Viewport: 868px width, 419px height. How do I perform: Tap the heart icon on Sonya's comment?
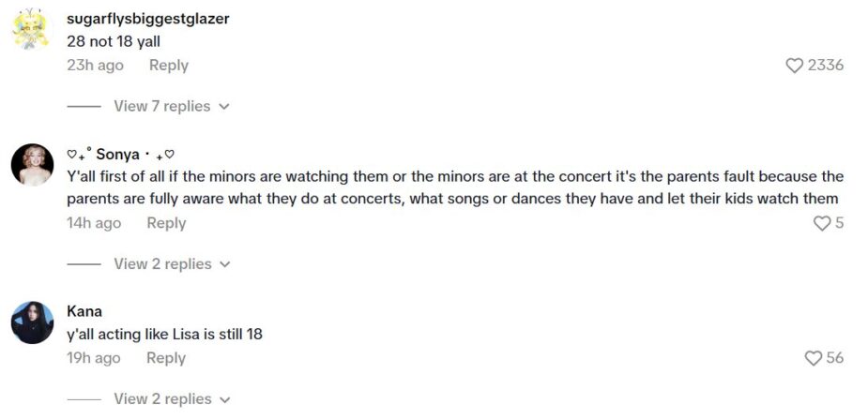(821, 223)
